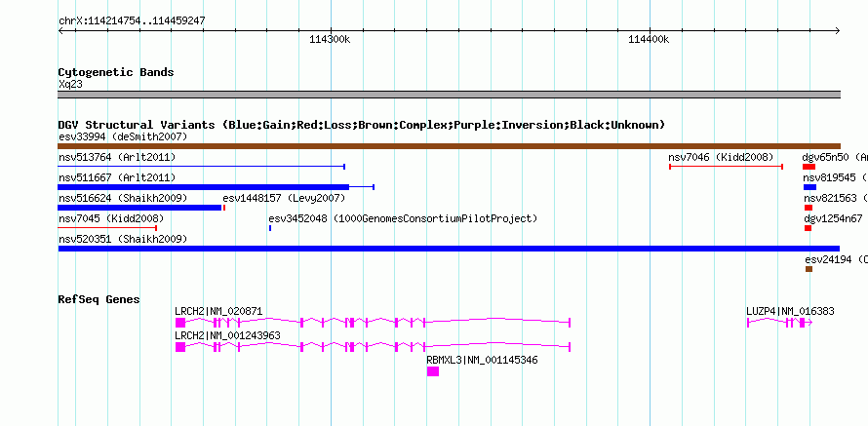Click the nsv516624 (Shaikh2009) label
Screen dimensions: 868x426
pos(123,198)
